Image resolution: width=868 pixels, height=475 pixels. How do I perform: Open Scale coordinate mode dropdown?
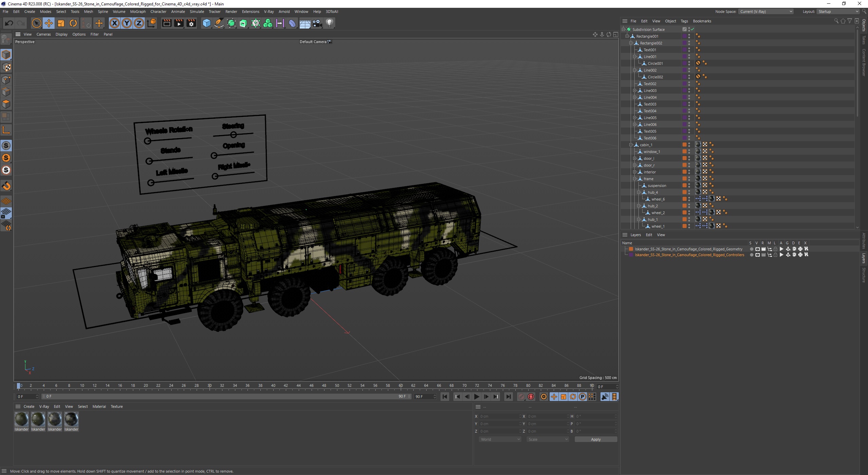point(548,439)
